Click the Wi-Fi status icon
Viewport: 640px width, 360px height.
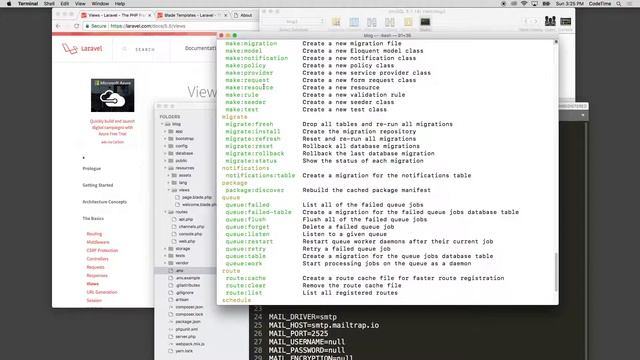[x=524, y=4]
